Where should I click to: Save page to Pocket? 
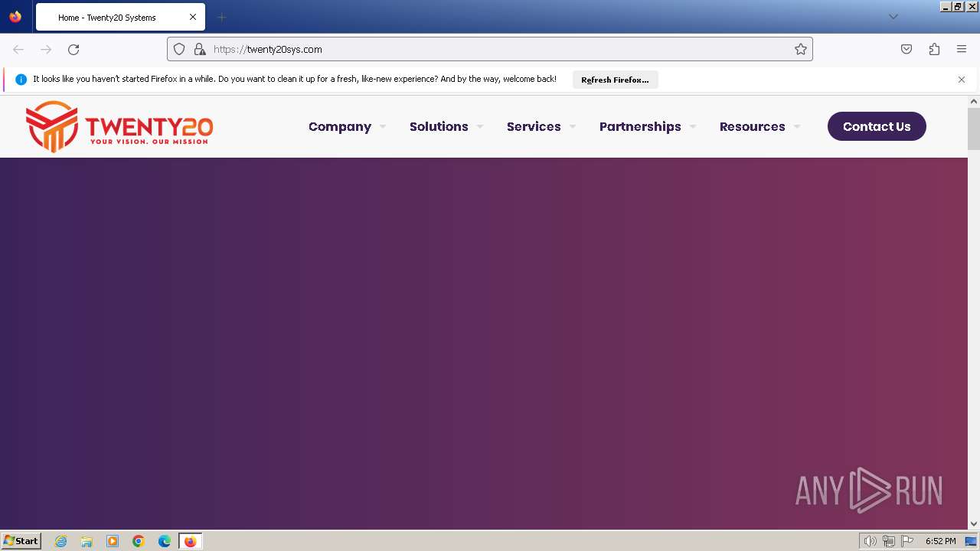point(906,49)
